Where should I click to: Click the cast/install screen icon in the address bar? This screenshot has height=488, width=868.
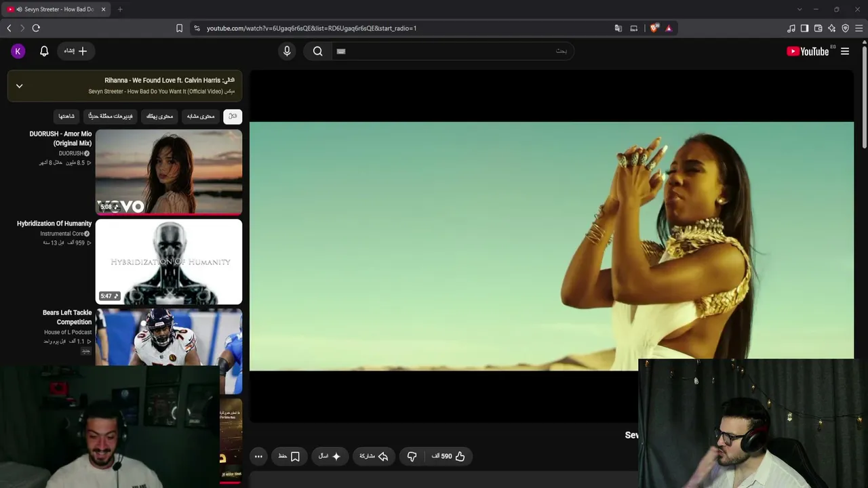point(634,28)
